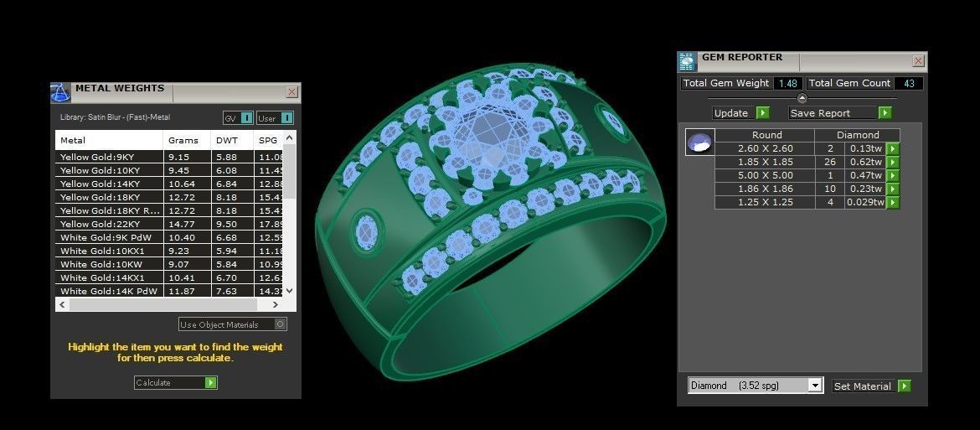Click the 1.25 X 1.25 gem size cell
Screen dimensions: 980x430
click(765, 203)
